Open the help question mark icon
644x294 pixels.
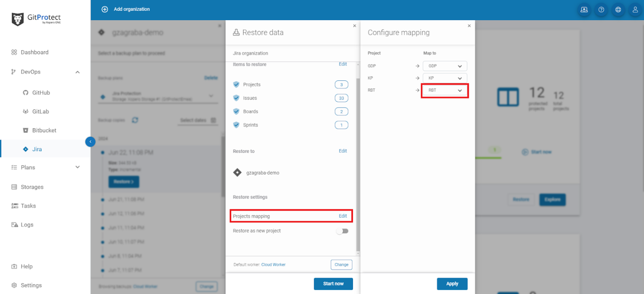click(601, 10)
